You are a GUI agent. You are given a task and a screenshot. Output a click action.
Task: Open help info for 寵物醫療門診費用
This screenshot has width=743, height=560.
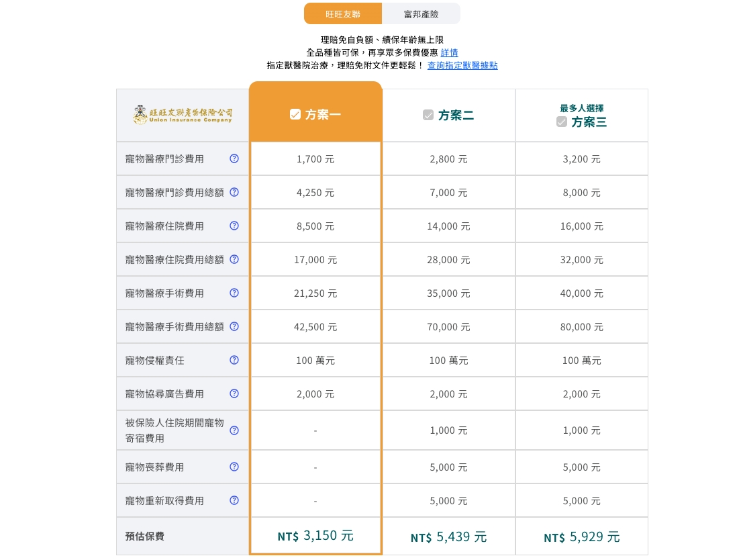(x=234, y=158)
